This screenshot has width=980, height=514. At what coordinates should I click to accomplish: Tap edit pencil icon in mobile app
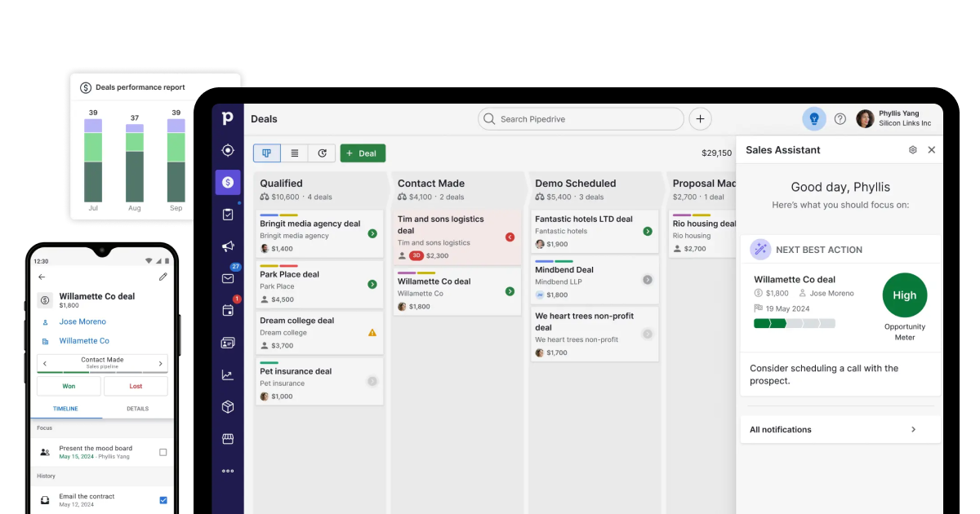tap(163, 277)
